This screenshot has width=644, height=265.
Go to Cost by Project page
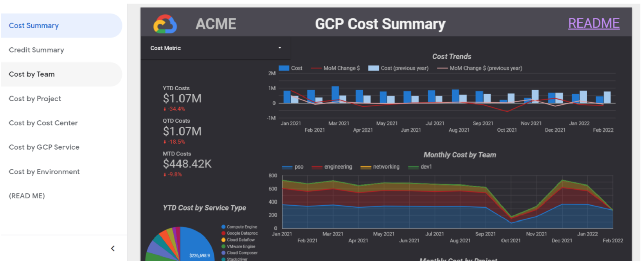pyautogui.click(x=61, y=99)
